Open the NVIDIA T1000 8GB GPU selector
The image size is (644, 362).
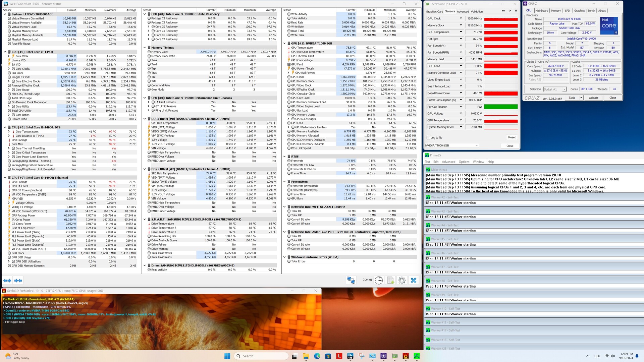click(x=451, y=145)
